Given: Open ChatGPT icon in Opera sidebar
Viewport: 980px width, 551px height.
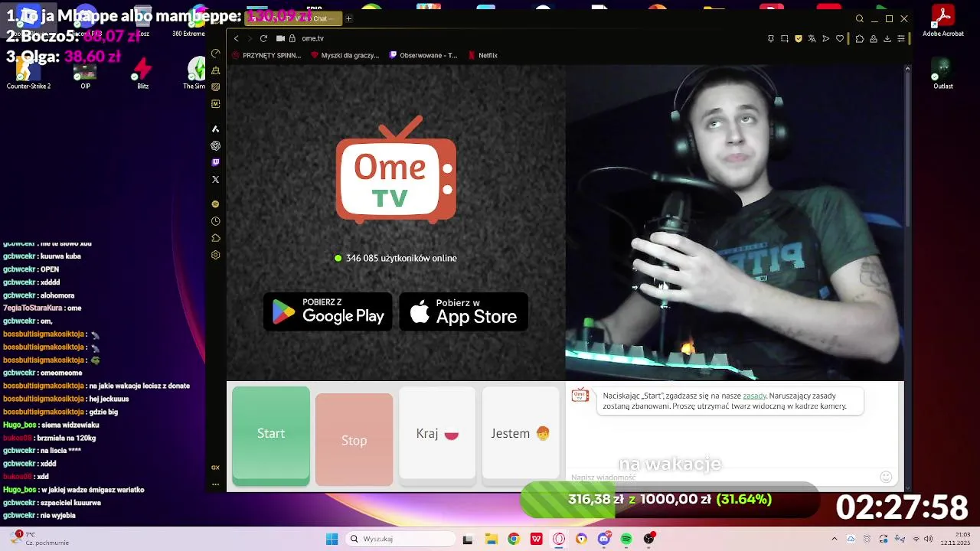Looking at the screenshot, I should point(216,145).
